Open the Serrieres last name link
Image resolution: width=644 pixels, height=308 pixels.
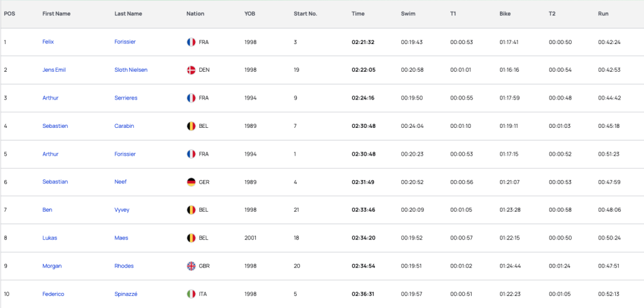coord(126,98)
